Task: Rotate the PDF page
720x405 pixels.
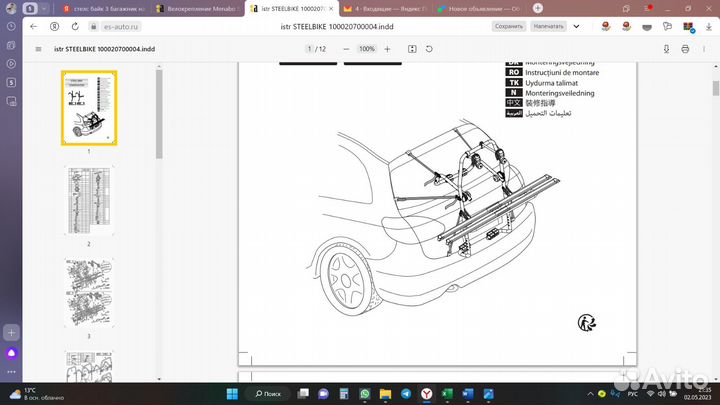Action: pyautogui.click(x=429, y=48)
